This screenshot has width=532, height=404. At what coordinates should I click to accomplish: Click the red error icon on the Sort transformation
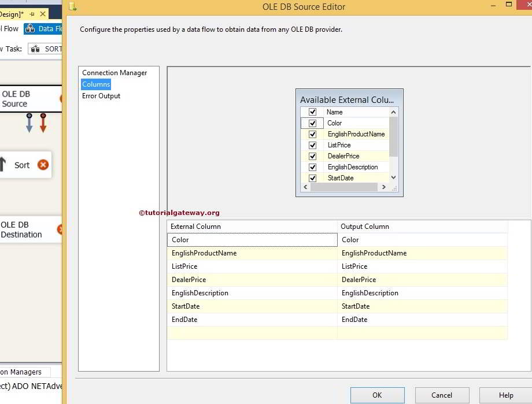pos(43,164)
